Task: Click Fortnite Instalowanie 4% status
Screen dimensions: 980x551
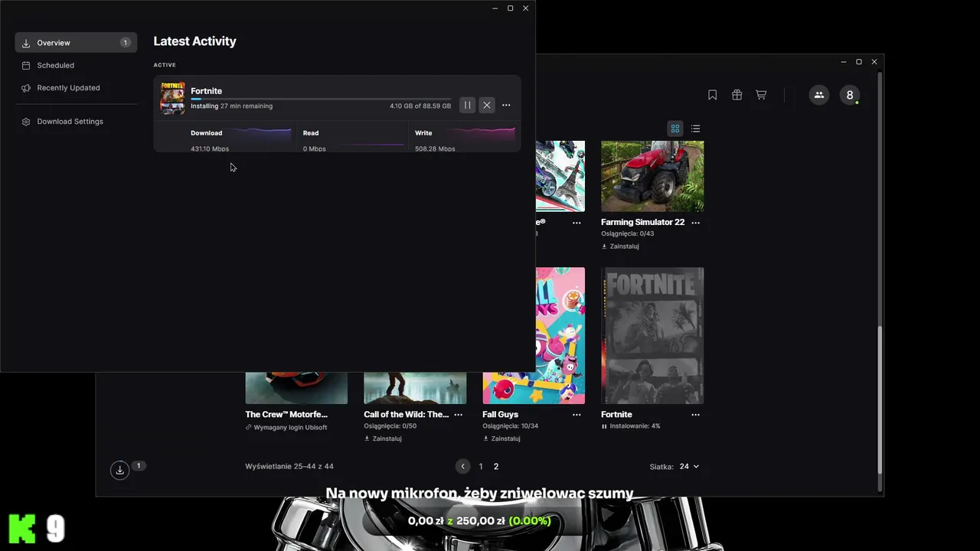Action: pyautogui.click(x=631, y=426)
